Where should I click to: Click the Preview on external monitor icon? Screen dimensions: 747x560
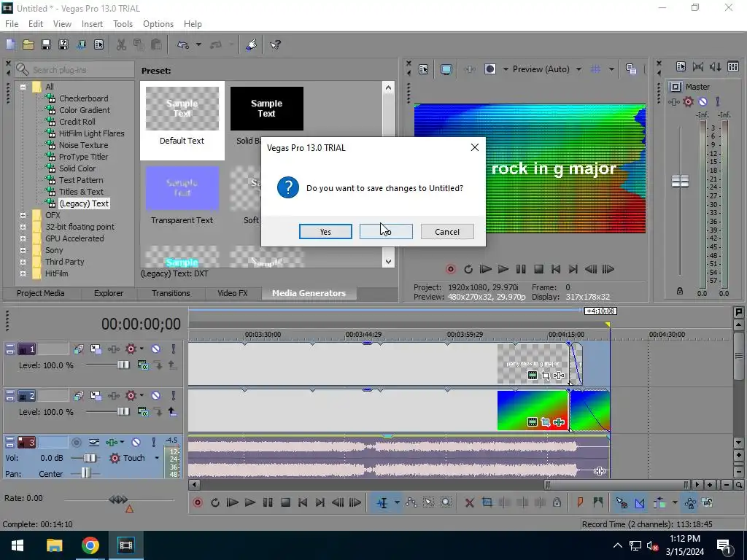pos(446,69)
